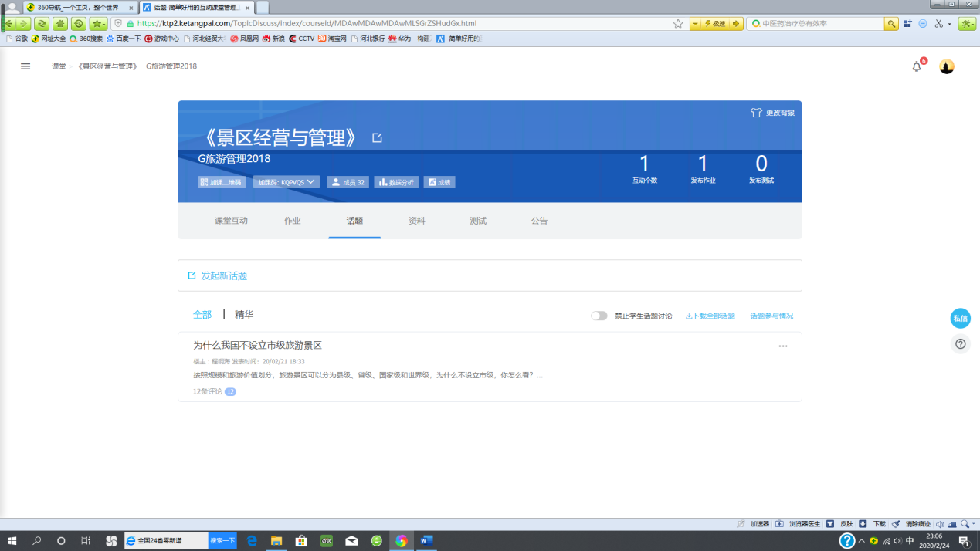The height and width of the screenshot is (551, 980).
Task: Select the 精华 filter
Action: click(244, 315)
